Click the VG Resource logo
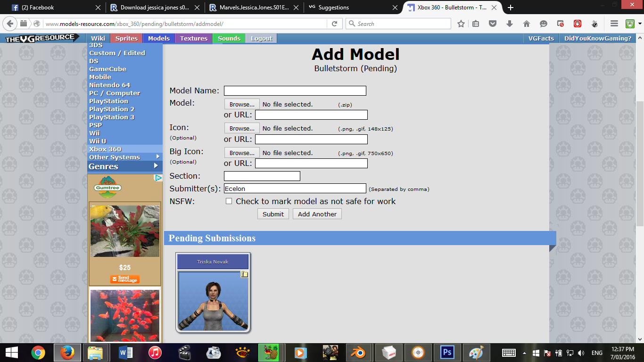The width and height of the screenshot is (644, 362). coord(42,38)
